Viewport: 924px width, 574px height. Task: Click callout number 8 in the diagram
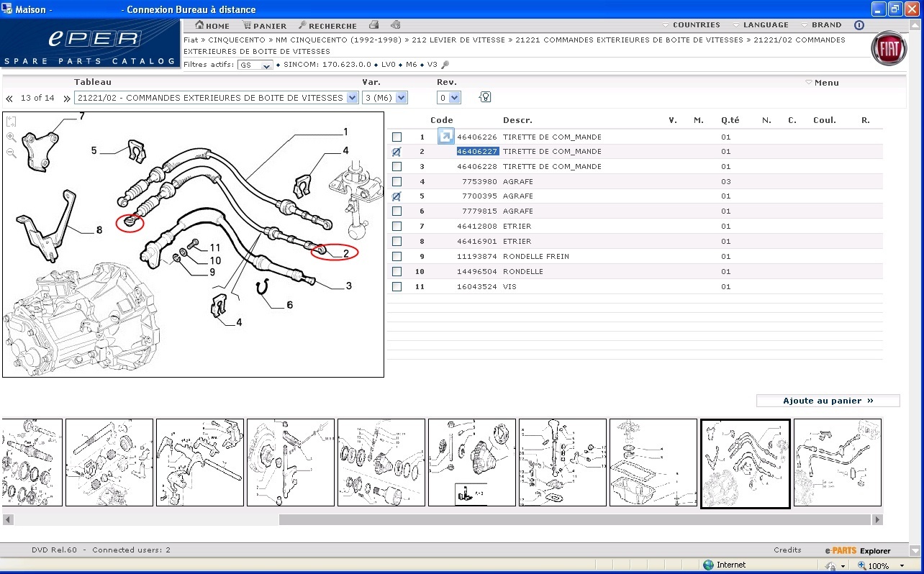click(99, 230)
